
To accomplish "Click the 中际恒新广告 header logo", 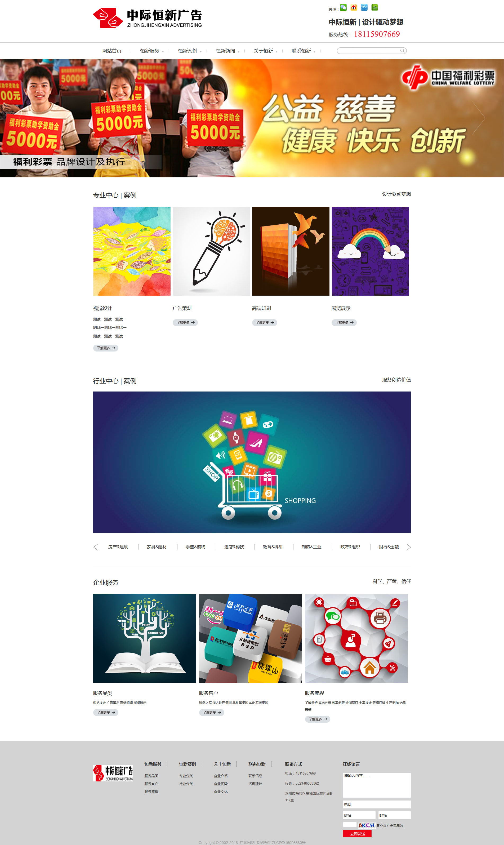I will pyautogui.click(x=148, y=18).
